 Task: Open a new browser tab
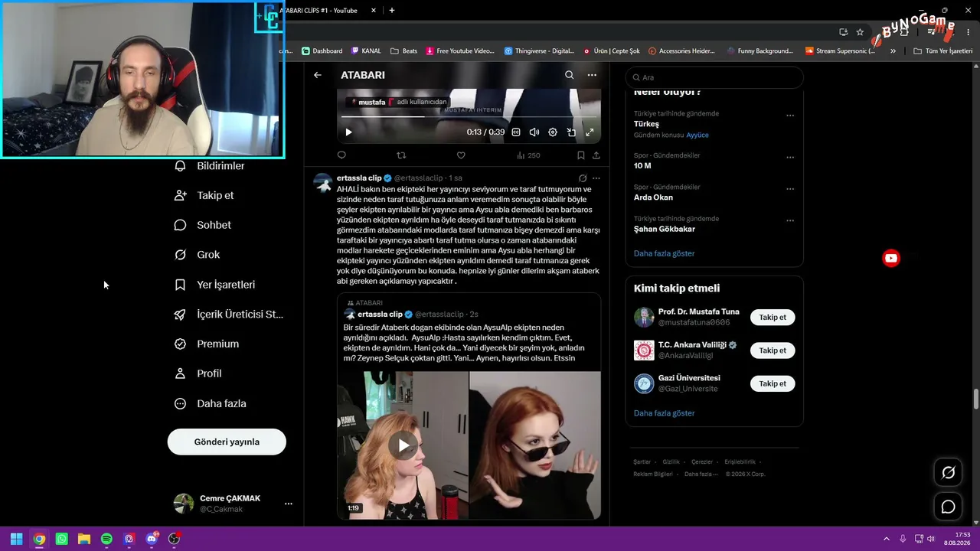[x=392, y=11]
